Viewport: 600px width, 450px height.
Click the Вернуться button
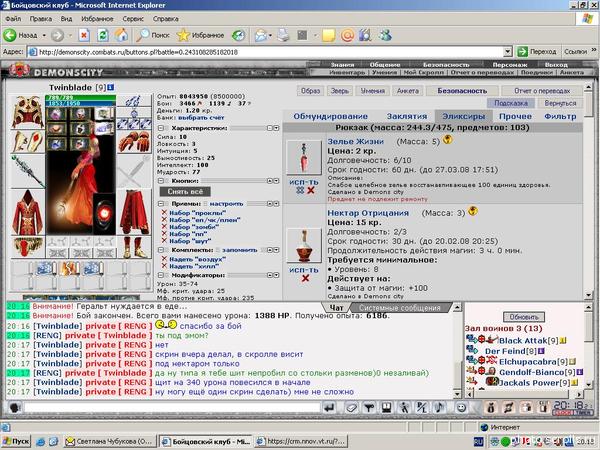tap(560, 103)
